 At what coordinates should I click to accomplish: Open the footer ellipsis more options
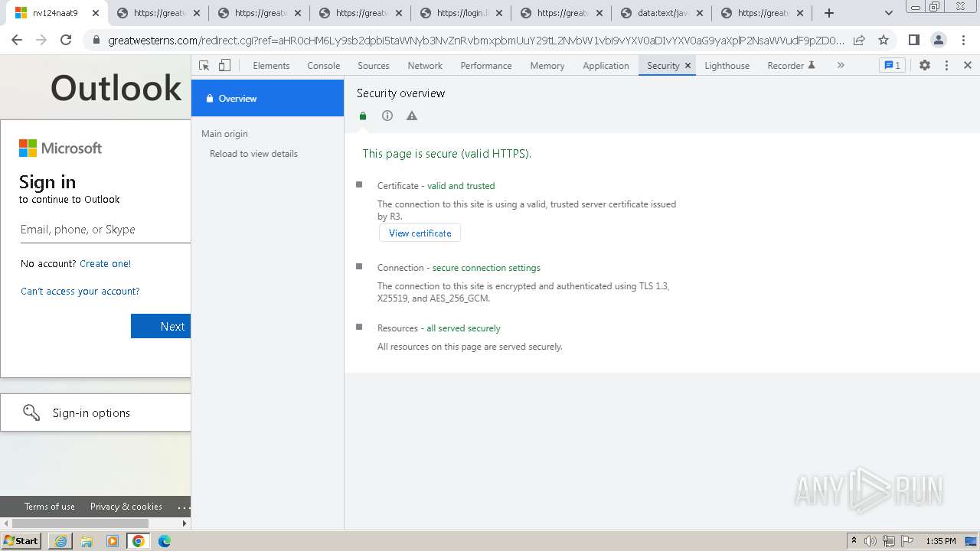184,507
